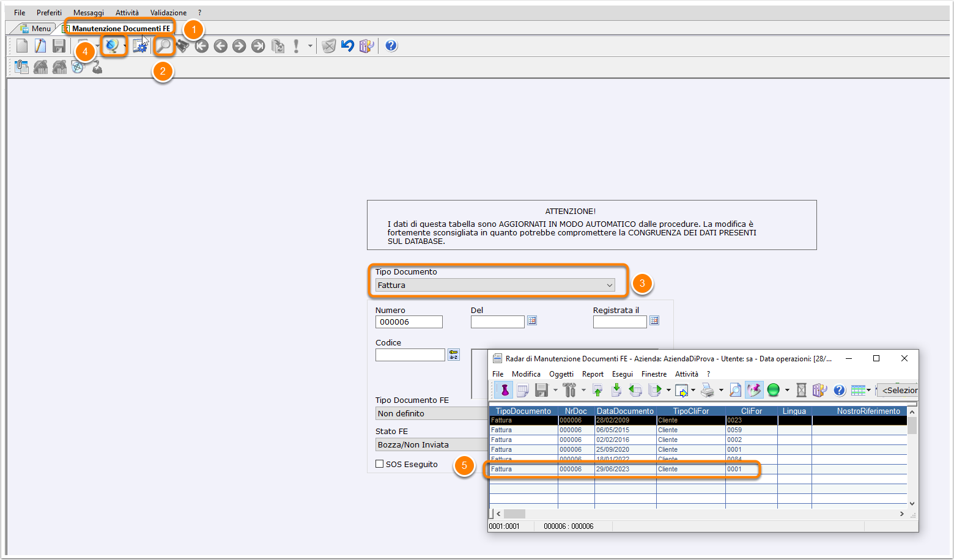Click the Save floppy disk icon in main toolbar

tap(59, 46)
